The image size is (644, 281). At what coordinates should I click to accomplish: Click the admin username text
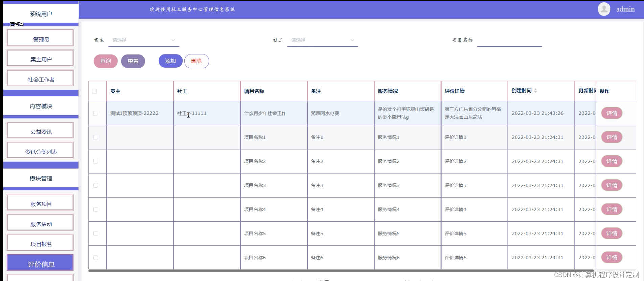tap(625, 9)
